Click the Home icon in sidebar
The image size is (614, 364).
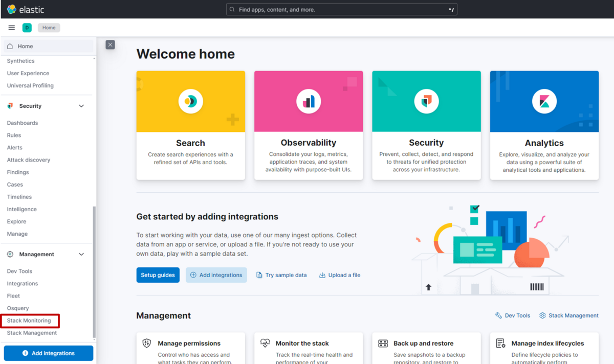click(x=10, y=46)
